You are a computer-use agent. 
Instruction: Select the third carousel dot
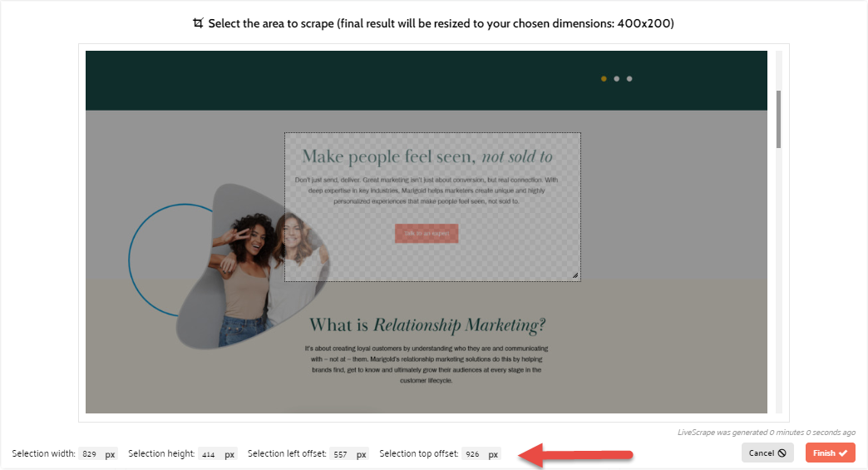tap(629, 79)
